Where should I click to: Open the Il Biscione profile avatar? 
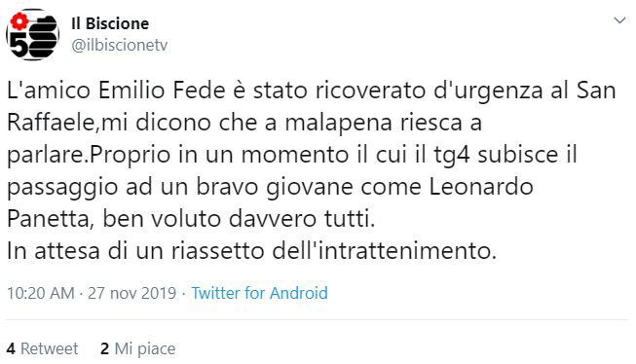33,35
